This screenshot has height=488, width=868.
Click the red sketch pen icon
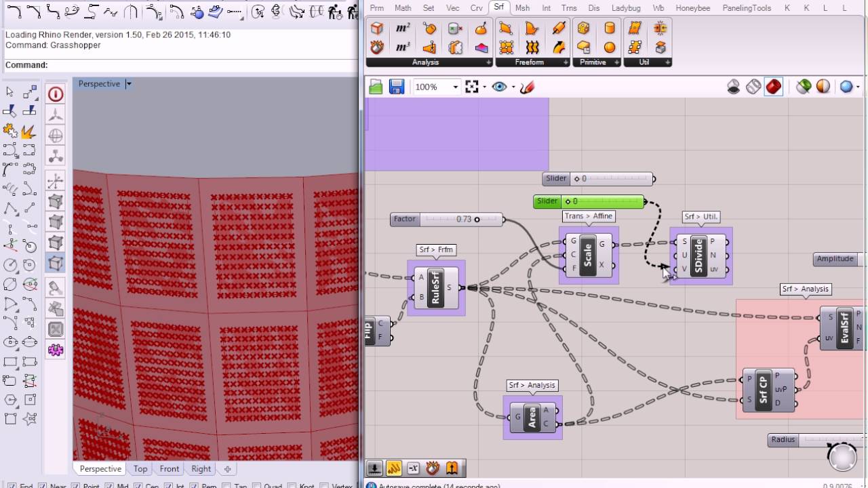point(528,87)
